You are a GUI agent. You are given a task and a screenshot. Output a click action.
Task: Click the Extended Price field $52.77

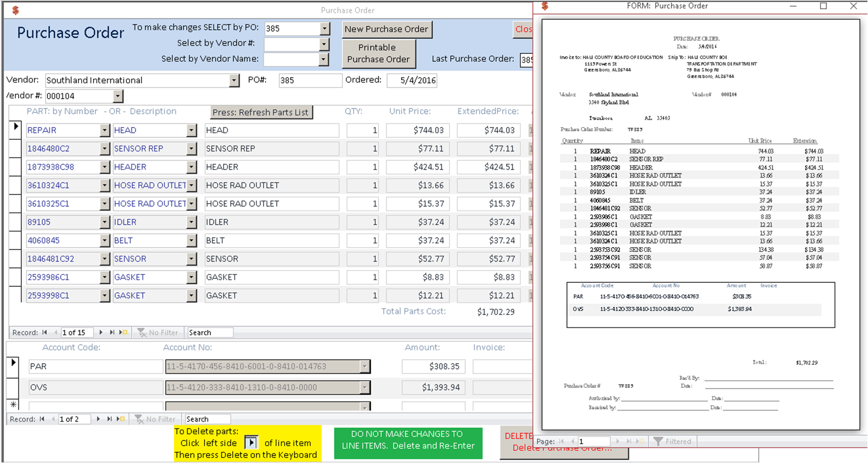[x=489, y=259]
